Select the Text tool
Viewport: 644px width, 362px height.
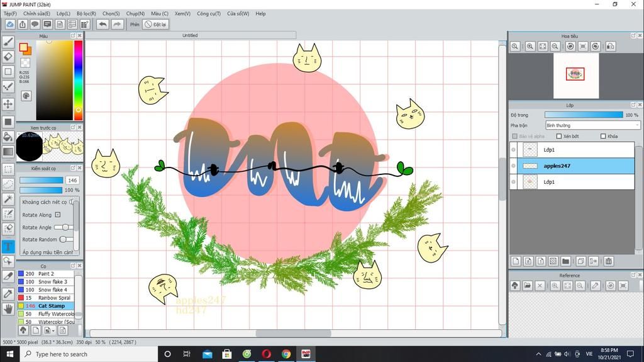click(8, 246)
